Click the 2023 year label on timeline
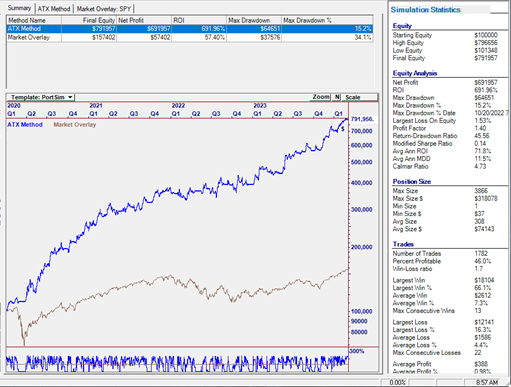The width and height of the screenshot is (511, 387). pos(260,105)
